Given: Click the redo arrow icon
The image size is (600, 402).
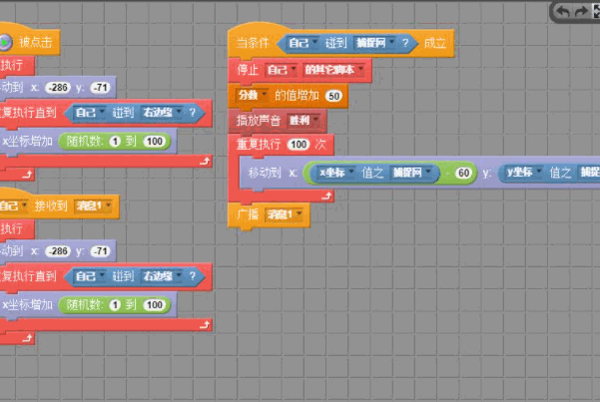Looking at the screenshot, I should (581, 11).
